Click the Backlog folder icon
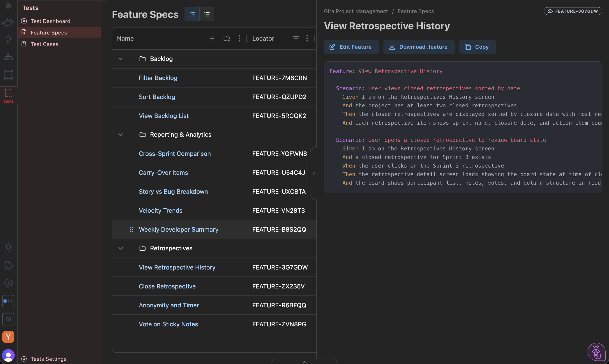 [x=143, y=59]
